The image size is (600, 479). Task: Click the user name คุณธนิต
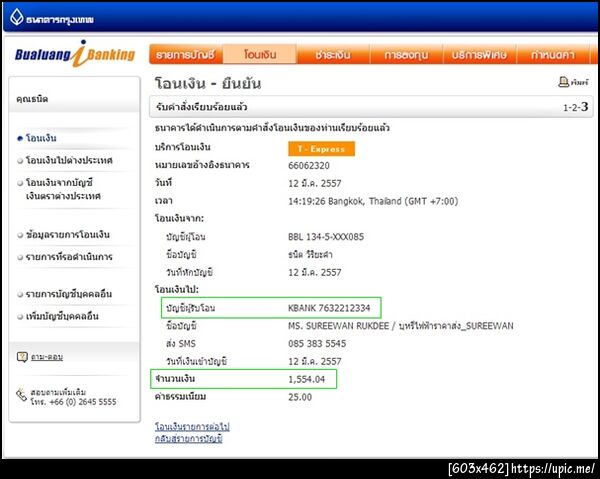32,99
